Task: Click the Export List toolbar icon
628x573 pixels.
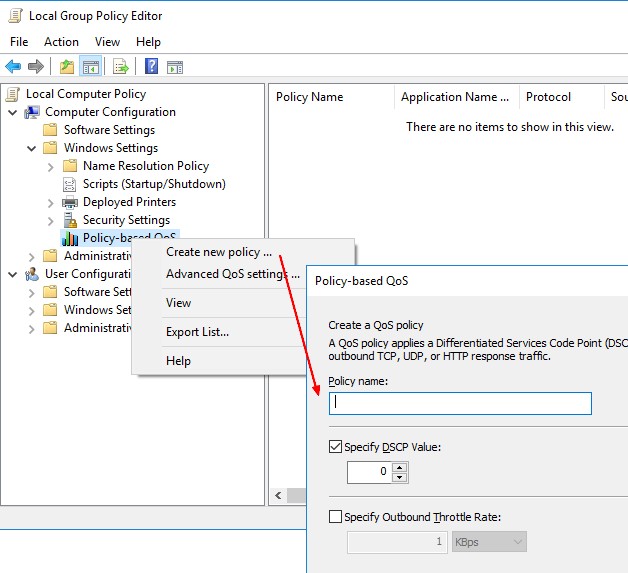Action: pos(121,67)
